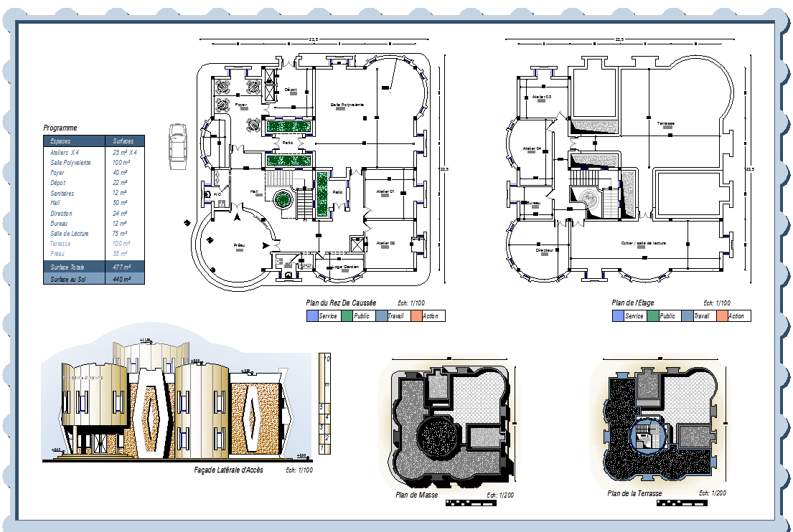Viewport: 793px width, 532px height.
Task: Select the Travail blue-gray color swatch
Action: (381, 315)
